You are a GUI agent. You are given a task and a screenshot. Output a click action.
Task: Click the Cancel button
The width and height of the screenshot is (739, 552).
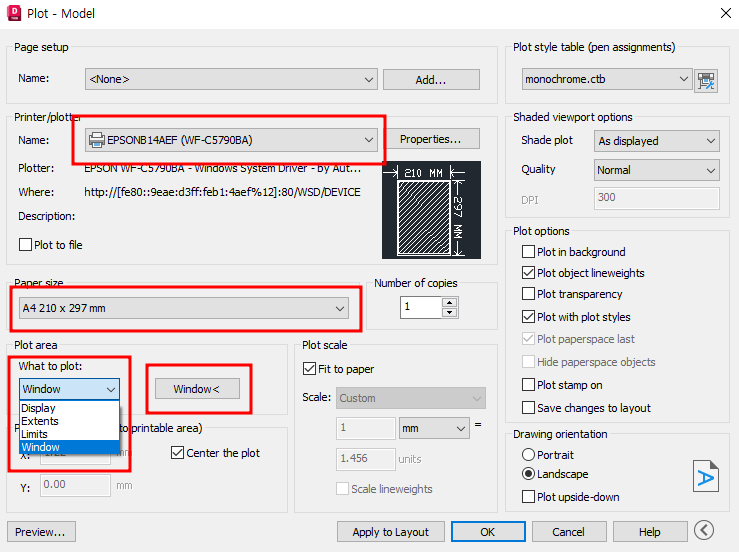(569, 532)
